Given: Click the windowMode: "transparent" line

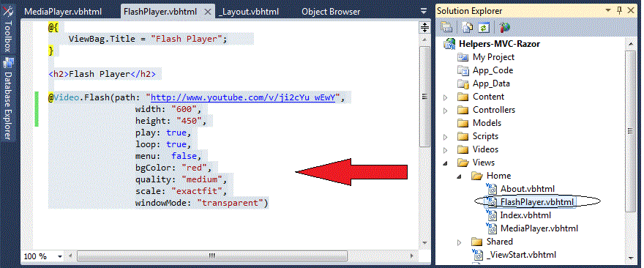Looking at the screenshot, I should coord(201,203).
